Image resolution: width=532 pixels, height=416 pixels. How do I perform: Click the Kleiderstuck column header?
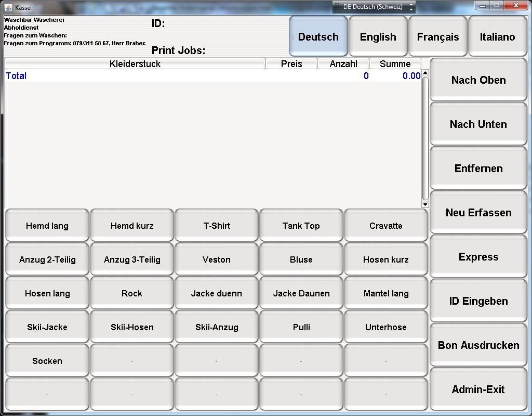[x=135, y=63]
